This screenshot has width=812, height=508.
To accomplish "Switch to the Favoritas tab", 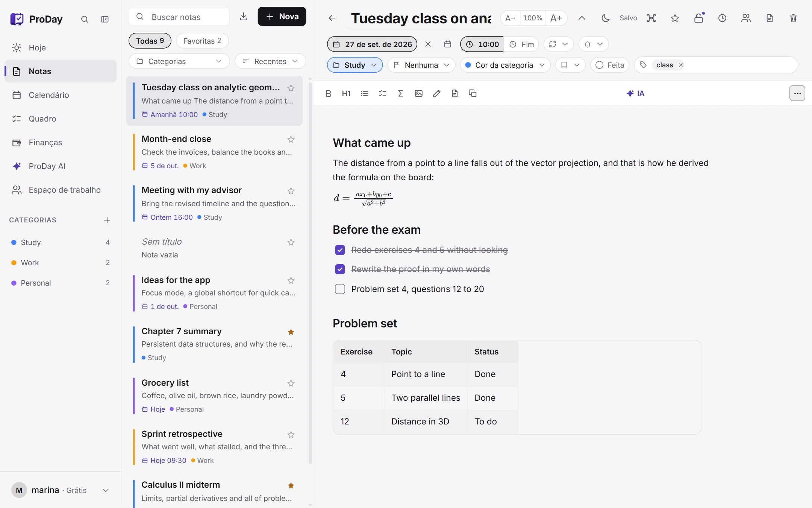I will (202, 41).
